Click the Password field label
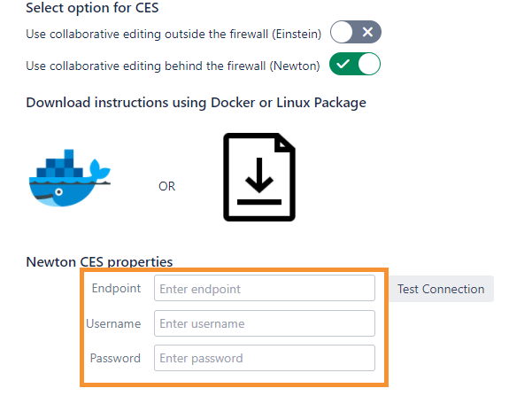Screen dimensions: 532x396 115,358
